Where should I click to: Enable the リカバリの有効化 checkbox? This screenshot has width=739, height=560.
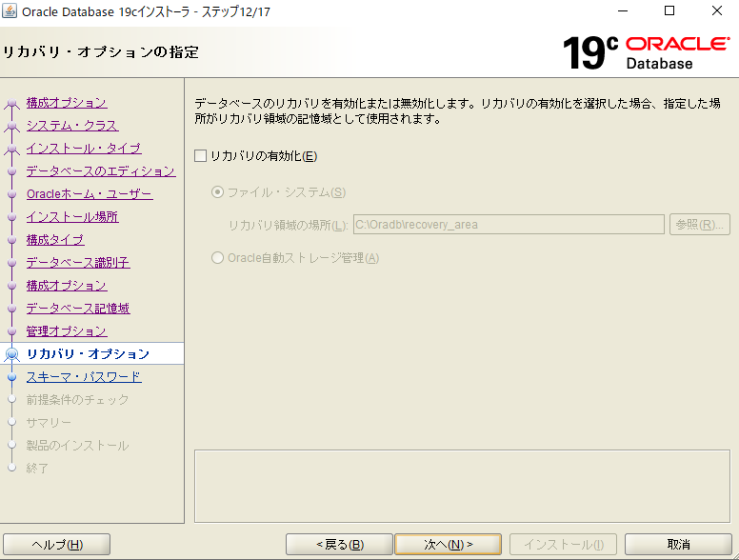click(200, 156)
